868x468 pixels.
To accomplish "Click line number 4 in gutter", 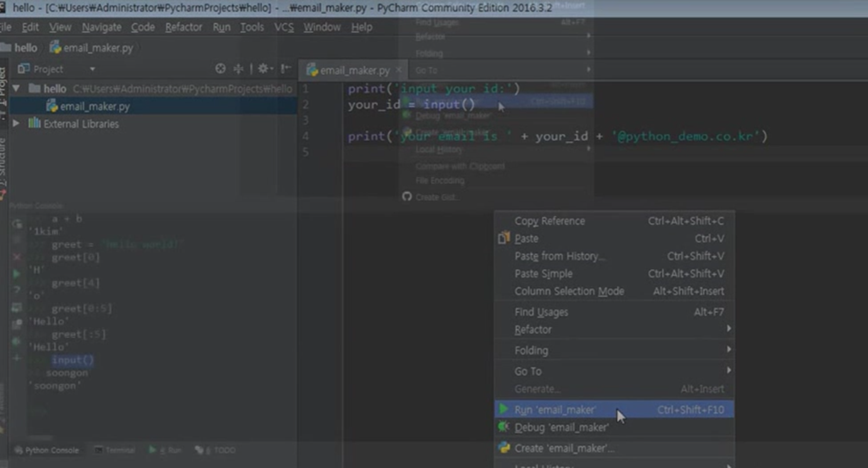I will coord(305,136).
